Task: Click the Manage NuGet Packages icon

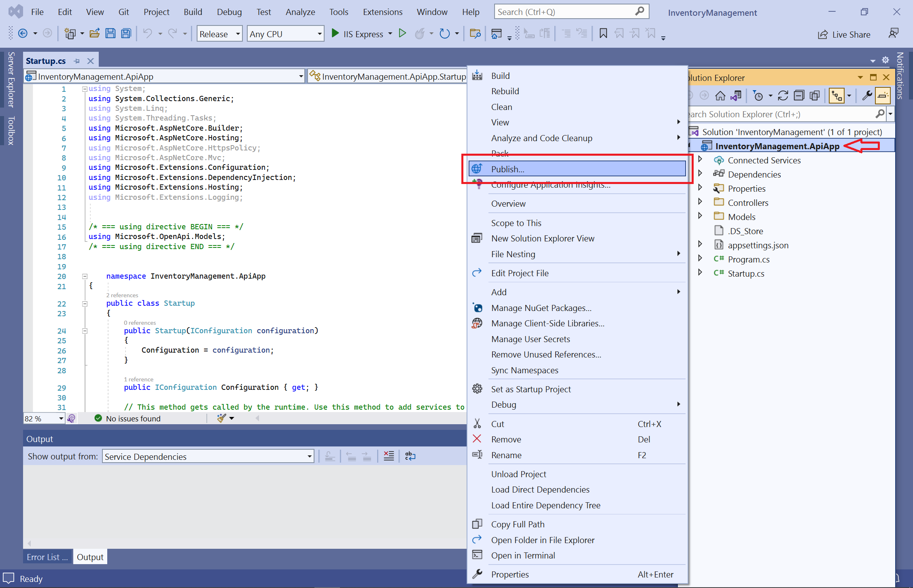Action: [x=477, y=307]
